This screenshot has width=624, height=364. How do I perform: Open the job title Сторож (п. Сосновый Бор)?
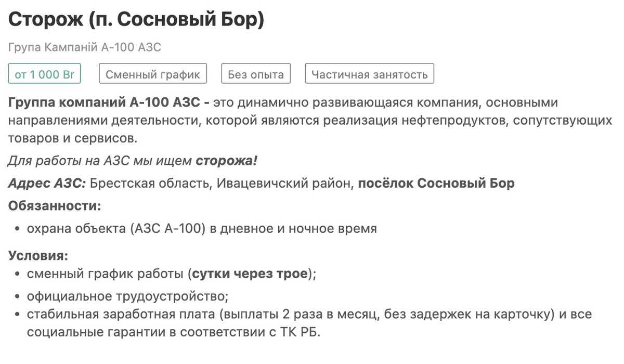click(x=136, y=20)
